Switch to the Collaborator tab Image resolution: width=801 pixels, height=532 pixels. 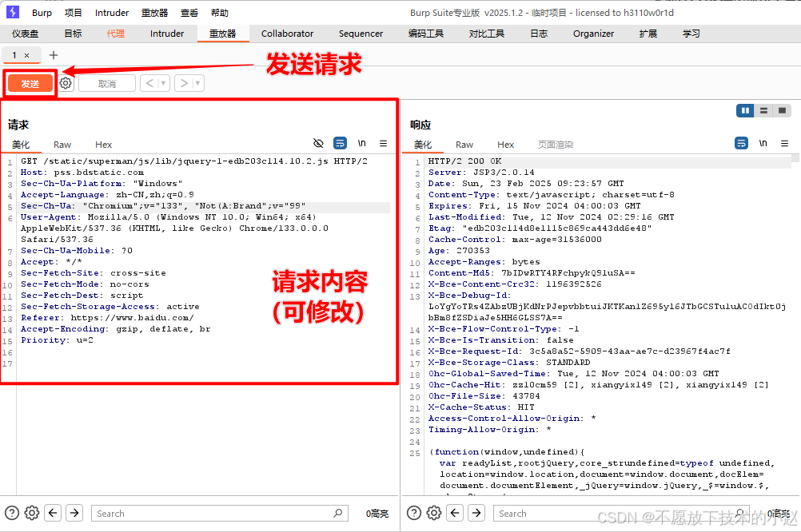pos(287,34)
